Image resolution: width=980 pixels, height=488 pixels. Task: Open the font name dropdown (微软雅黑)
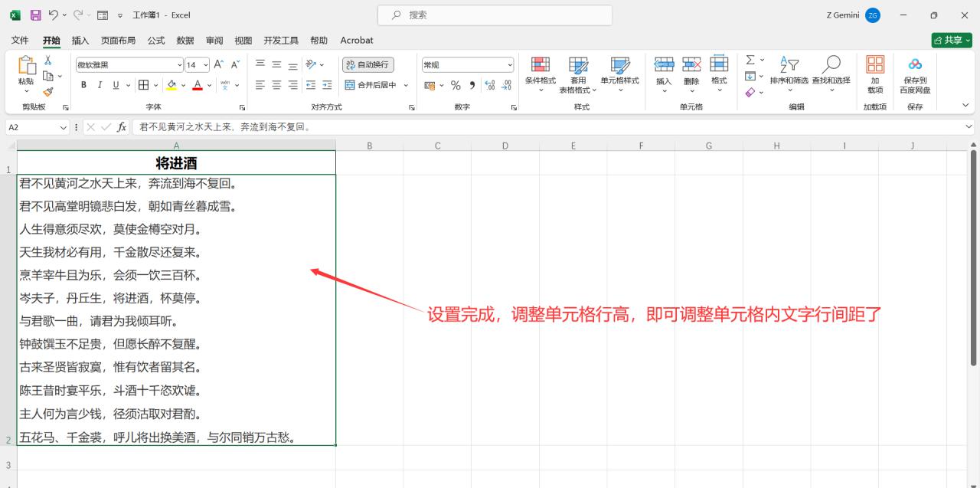[180, 65]
